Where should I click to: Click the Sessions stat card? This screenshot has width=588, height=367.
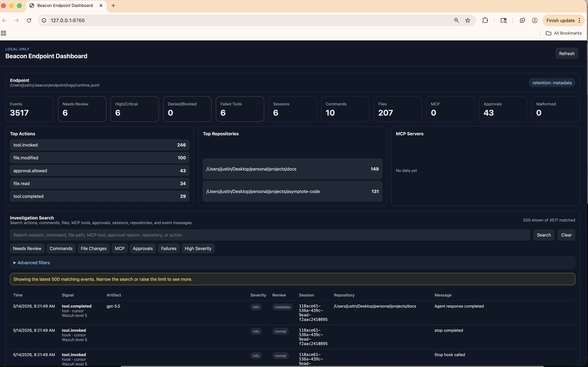tap(293, 109)
